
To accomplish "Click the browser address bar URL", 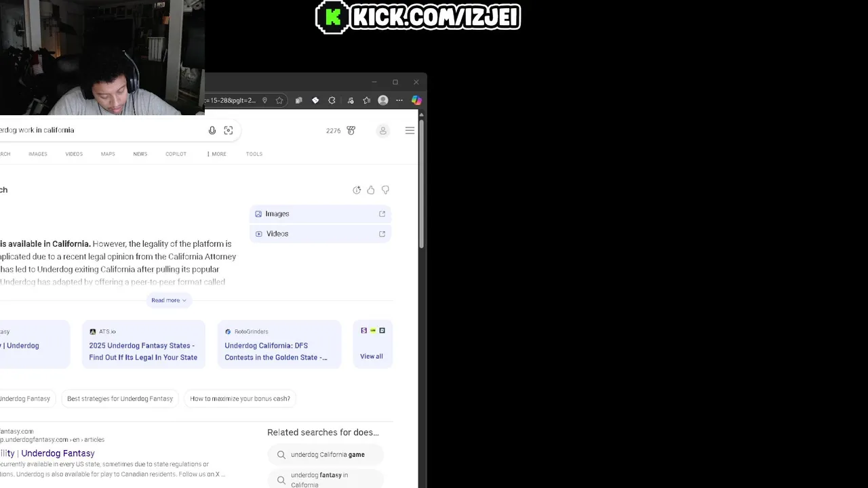I will click(231, 100).
